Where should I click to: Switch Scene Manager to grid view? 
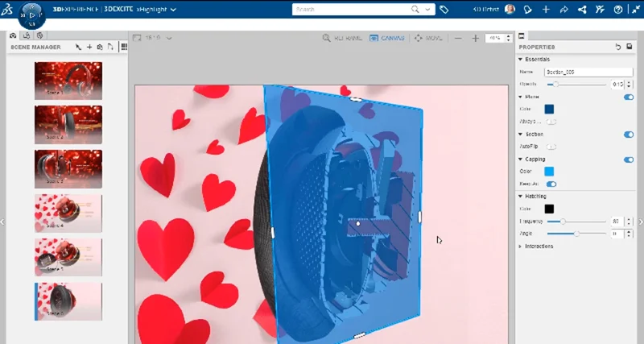pos(124,48)
